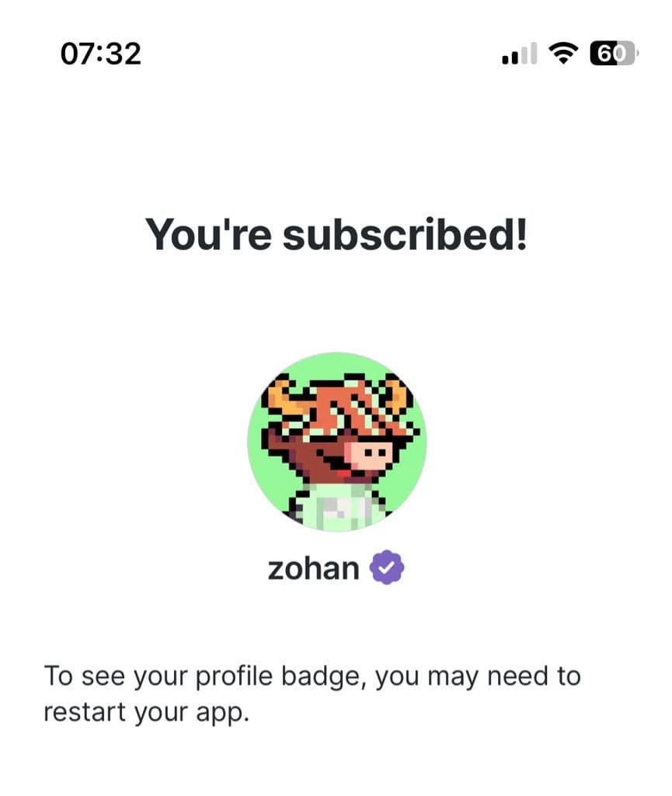The image size is (672, 796).
Task: Tap the status bar clock showing 07:32
Action: 101,54
